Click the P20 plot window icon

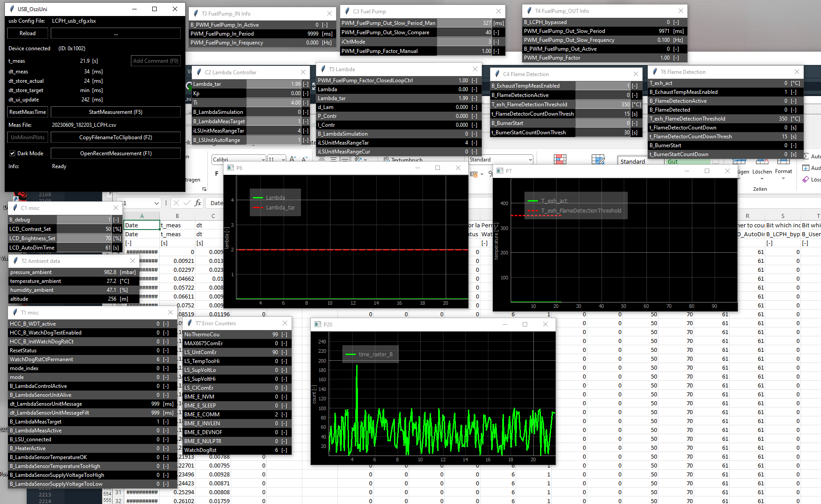[317, 324]
